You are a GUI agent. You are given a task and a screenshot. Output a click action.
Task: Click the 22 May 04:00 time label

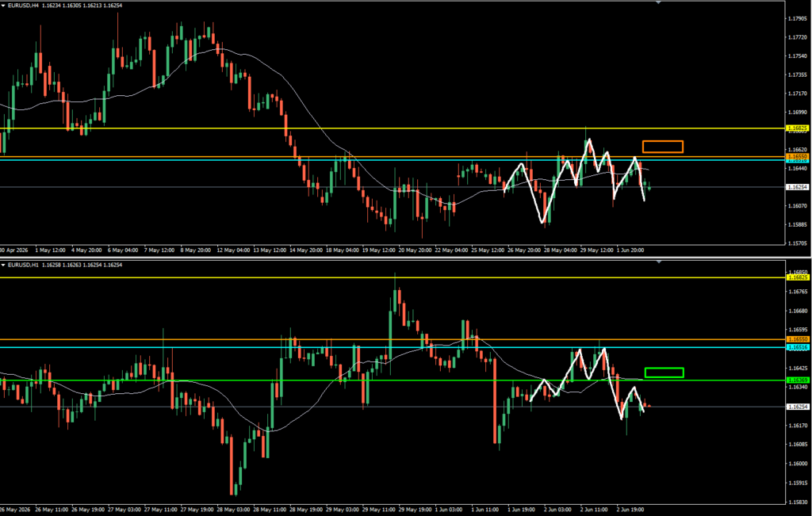click(x=451, y=250)
